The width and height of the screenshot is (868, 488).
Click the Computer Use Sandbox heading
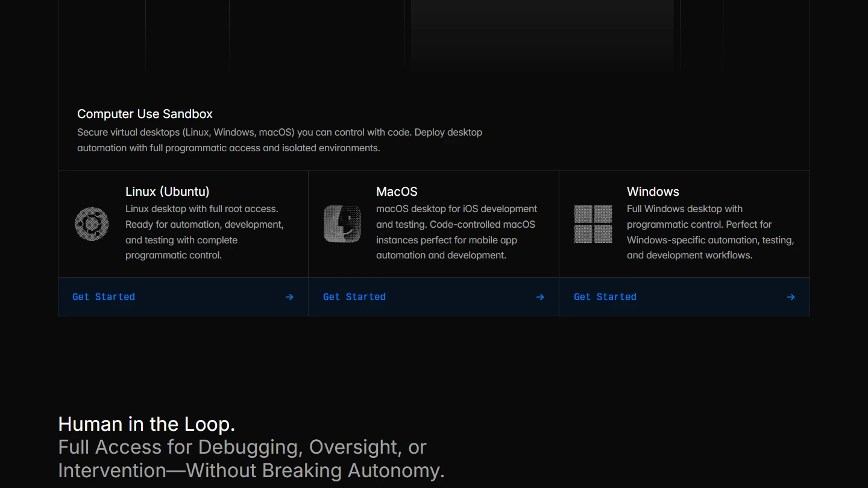pos(145,114)
